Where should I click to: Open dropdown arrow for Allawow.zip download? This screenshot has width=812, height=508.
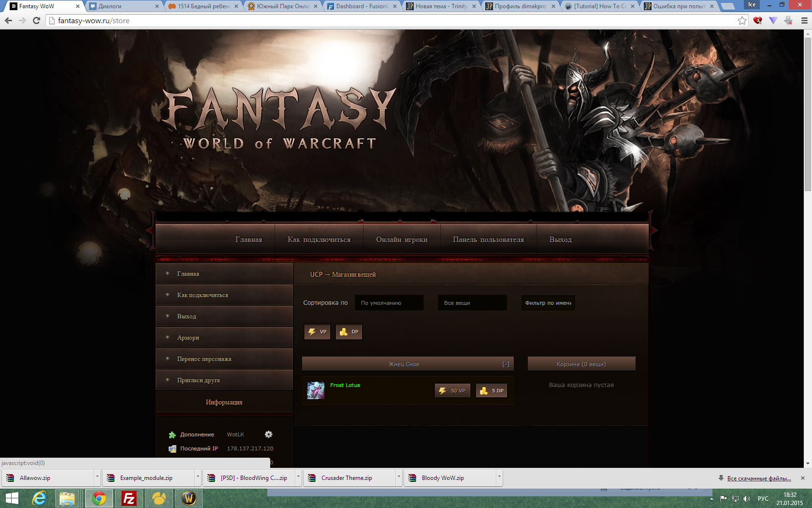click(97, 477)
